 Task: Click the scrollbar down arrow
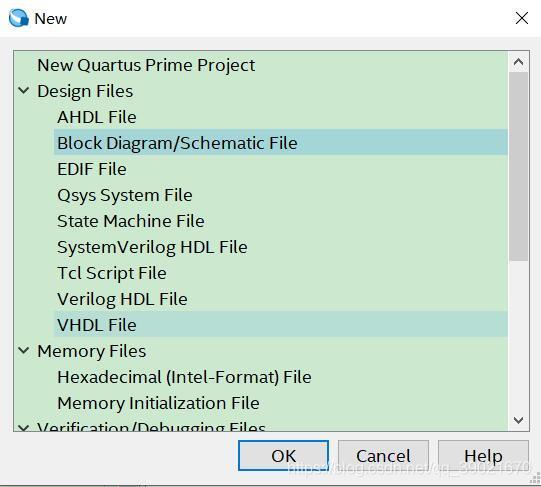(519, 420)
